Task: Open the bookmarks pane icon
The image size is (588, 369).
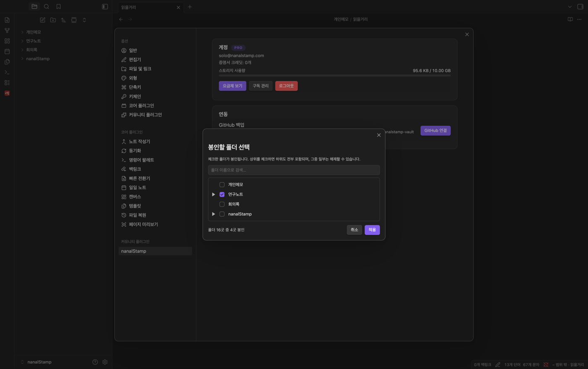Action: pyautogui.click(x=59, y=7)
